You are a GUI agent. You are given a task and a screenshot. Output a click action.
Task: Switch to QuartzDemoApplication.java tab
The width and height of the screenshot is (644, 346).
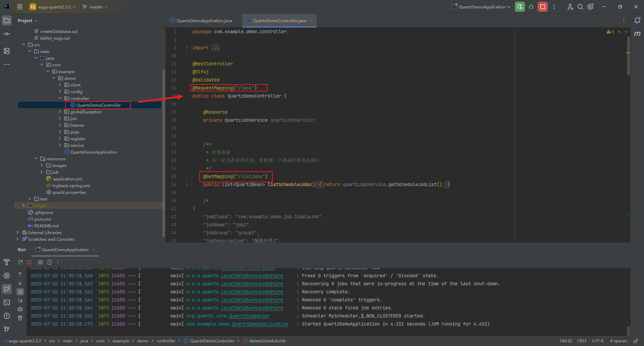click(x=204, y=20)
